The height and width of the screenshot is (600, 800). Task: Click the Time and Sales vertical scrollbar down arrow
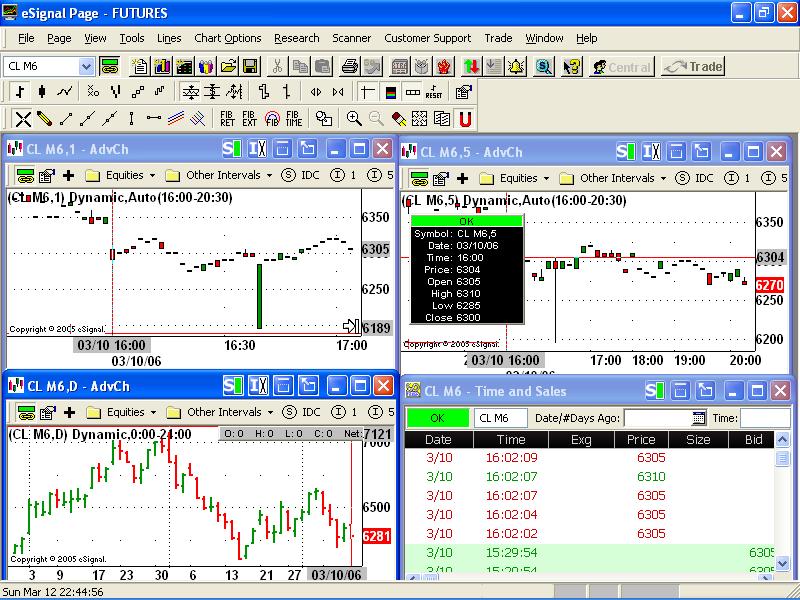(x=782, y=563)
